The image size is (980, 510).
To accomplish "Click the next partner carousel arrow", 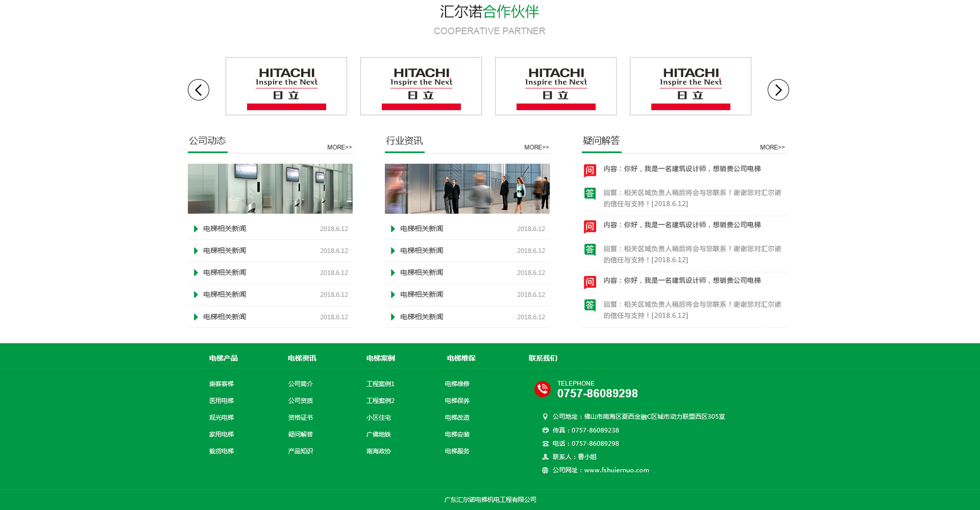I will (778, 90).
